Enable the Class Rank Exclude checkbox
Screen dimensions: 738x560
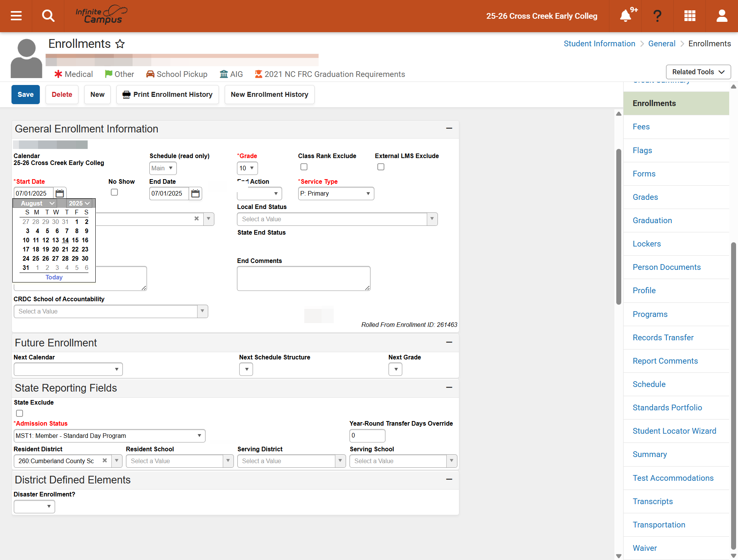click(304, 167)
